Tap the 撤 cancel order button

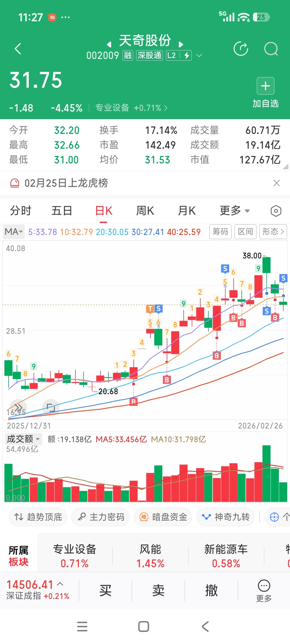point(211,590)
